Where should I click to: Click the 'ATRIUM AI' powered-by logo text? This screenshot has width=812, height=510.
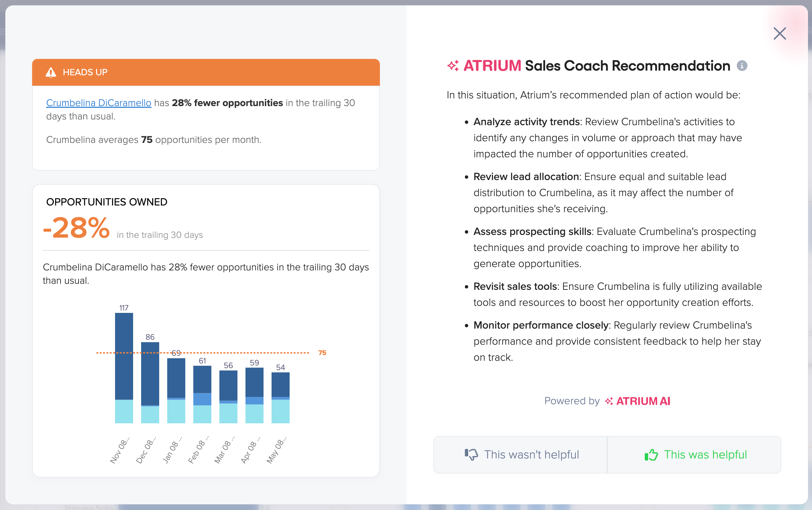point(643,401)
